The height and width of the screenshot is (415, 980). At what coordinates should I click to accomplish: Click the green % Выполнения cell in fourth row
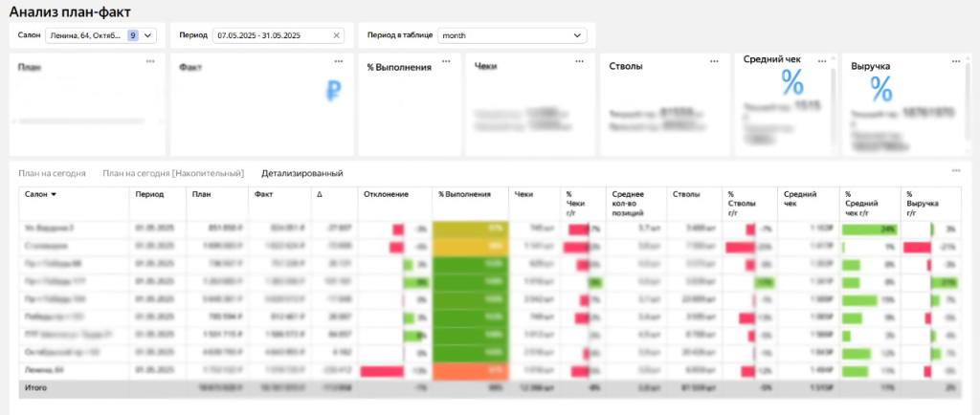click(469, 283)
